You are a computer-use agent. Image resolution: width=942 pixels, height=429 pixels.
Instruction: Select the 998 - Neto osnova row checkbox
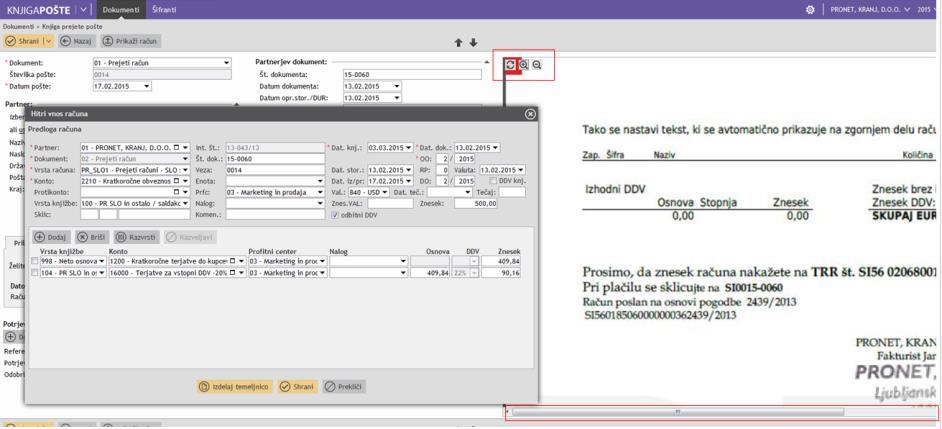click(x=35, y=261)
